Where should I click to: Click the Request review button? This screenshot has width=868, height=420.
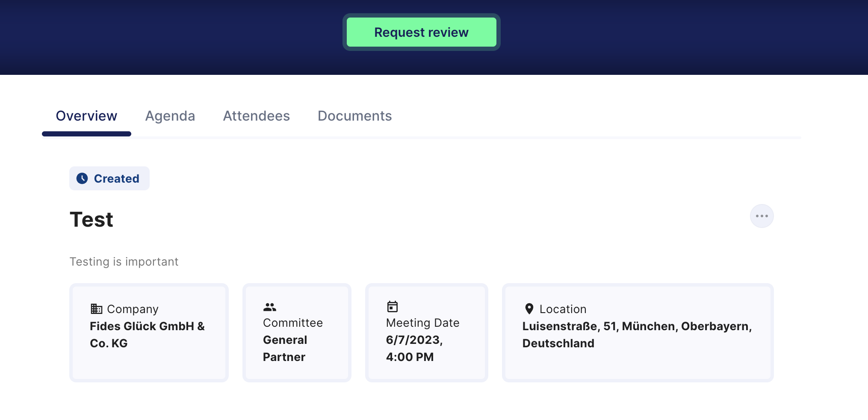(421, 32)
